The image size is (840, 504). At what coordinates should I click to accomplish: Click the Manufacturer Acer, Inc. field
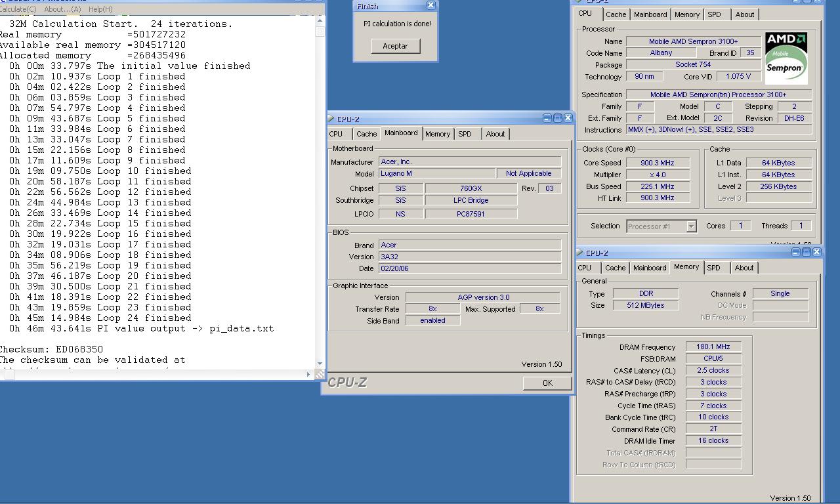click(x=470, y=161)
